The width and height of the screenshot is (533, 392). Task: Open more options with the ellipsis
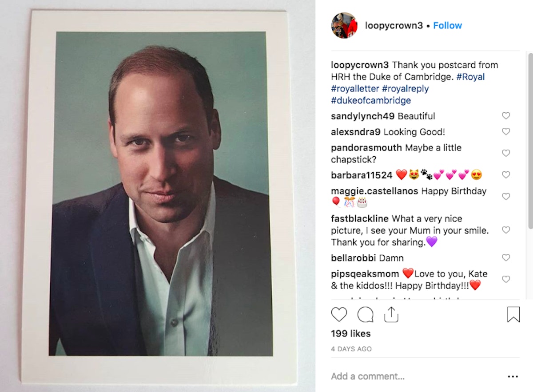pos(512,376)
